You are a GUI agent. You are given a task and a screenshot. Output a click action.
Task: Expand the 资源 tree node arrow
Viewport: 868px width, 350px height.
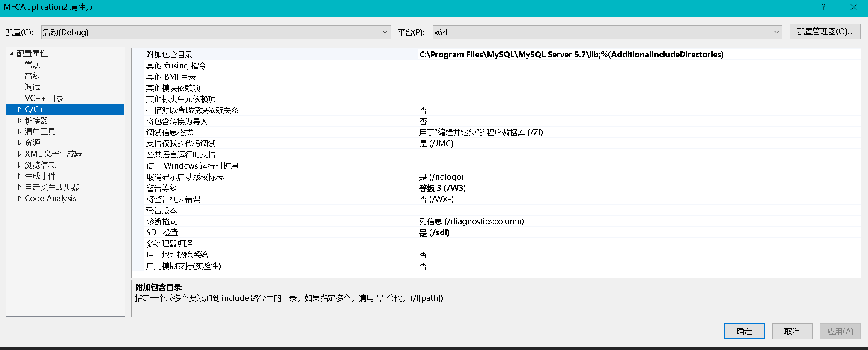coord(20,143)
